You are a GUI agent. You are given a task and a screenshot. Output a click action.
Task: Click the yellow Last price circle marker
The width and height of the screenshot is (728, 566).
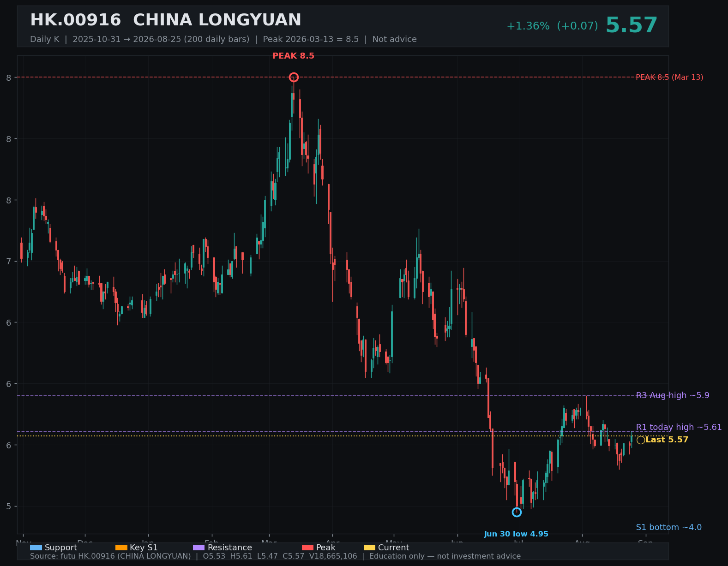[641, 440]
